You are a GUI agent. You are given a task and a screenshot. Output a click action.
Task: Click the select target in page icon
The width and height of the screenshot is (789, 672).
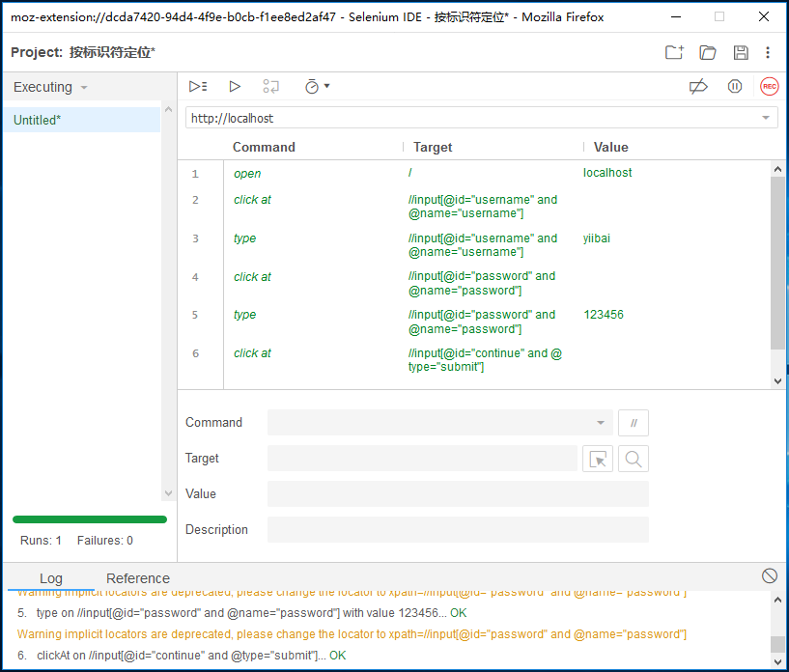pyautogui.click(x=598, y=459)
